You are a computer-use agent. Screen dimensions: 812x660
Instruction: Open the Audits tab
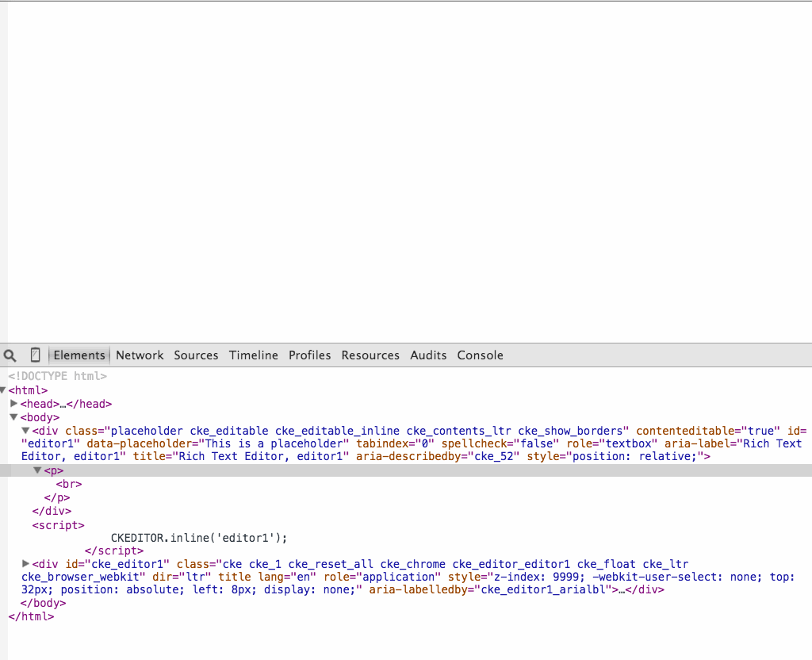click(x=428, y=355)
